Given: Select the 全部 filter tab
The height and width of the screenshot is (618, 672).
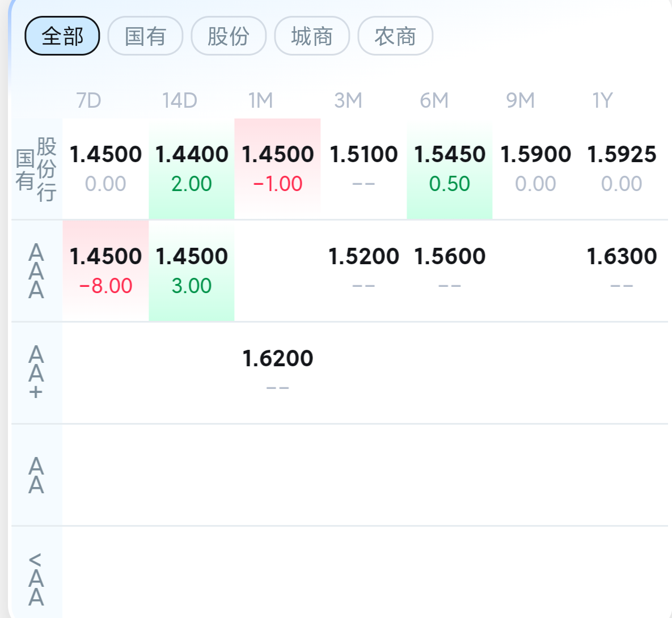Looking at the screenshot, I should pos(62,36).
